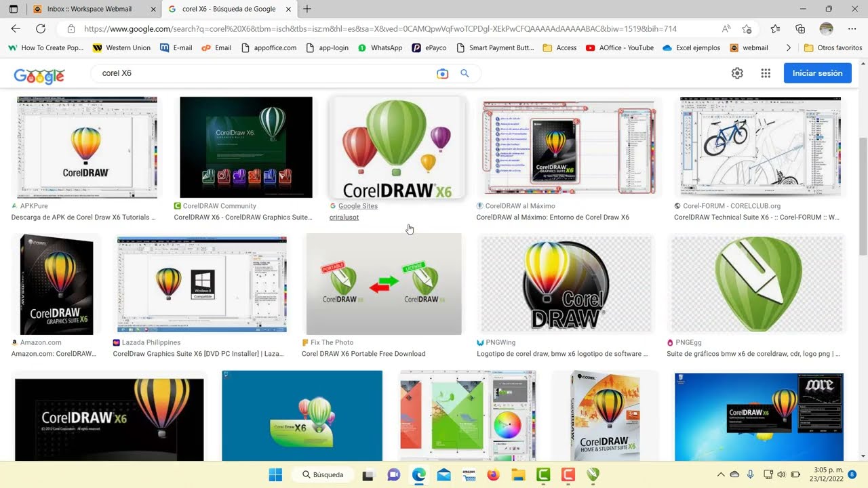Viewport: 868px width, 488px height.
Task: Open Edge settings and more menu
Action: [x=852, y=28]
